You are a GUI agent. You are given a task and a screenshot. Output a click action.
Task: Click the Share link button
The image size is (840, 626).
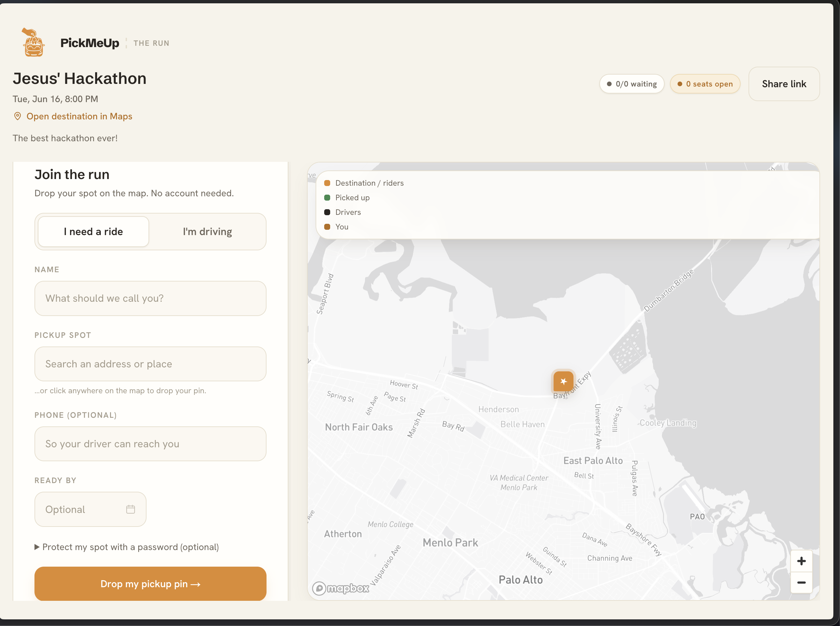click(784, 84)
